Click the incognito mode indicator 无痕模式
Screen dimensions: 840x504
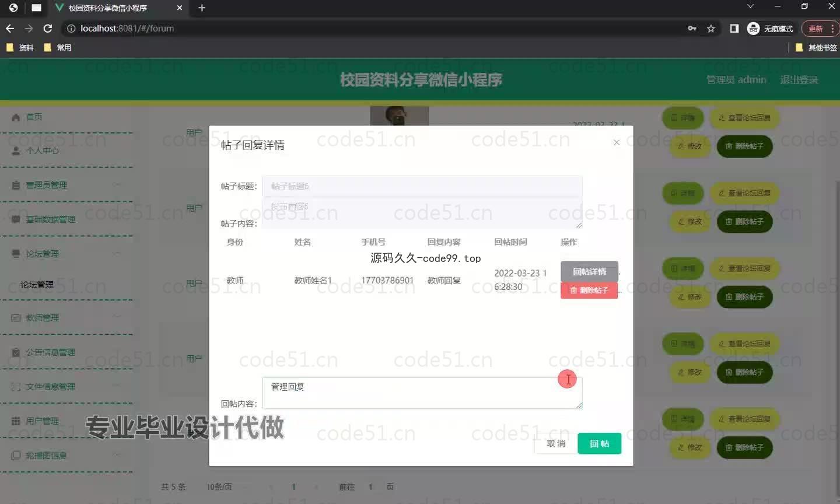click(770, 28)
